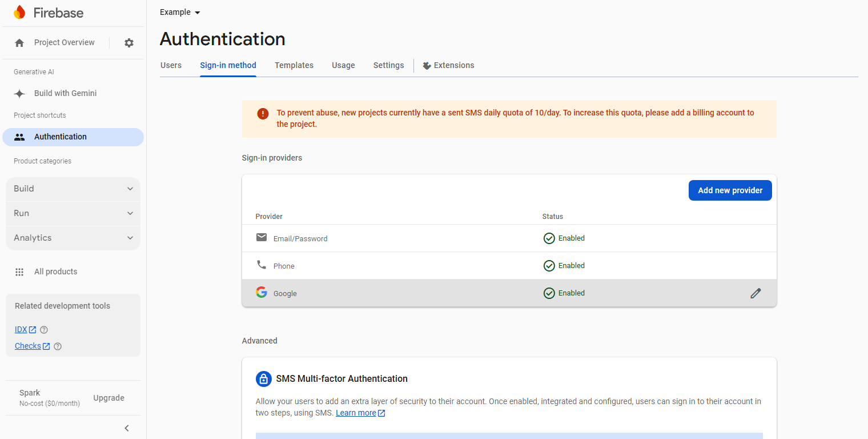868x439 pixels.
Task: Open the Templates tab
Action: (294, 66)
